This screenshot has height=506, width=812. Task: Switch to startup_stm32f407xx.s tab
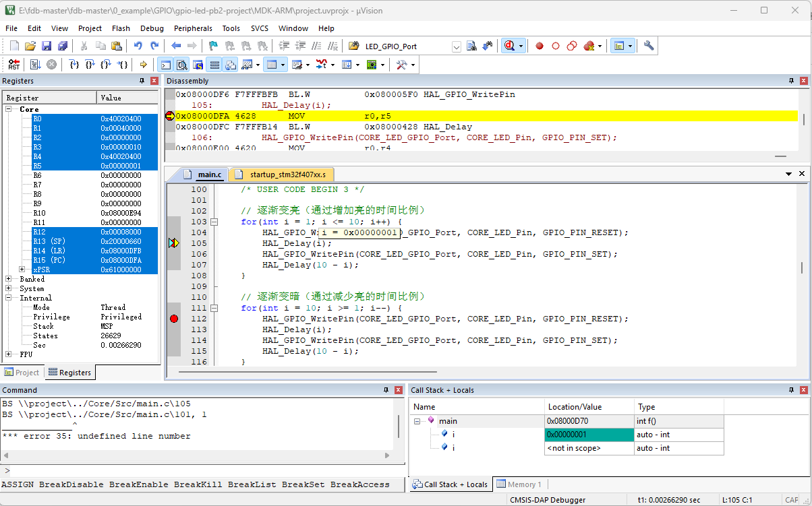click(287, 175)
